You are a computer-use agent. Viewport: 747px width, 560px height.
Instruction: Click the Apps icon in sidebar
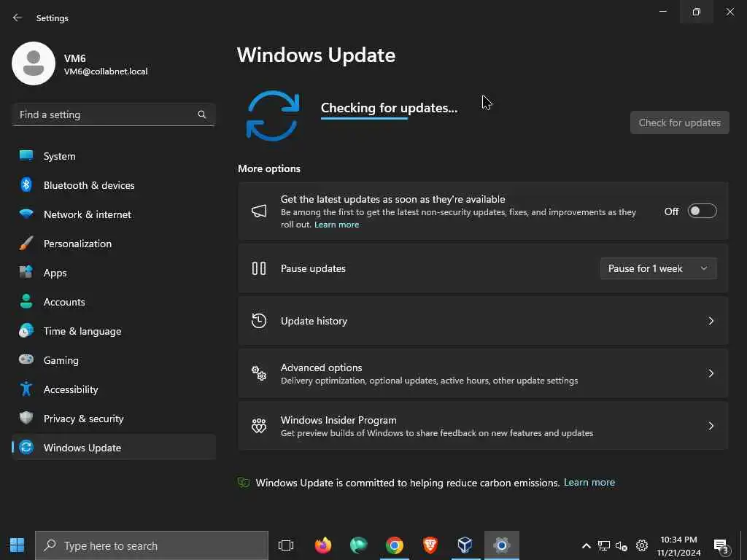coord(26,272)
